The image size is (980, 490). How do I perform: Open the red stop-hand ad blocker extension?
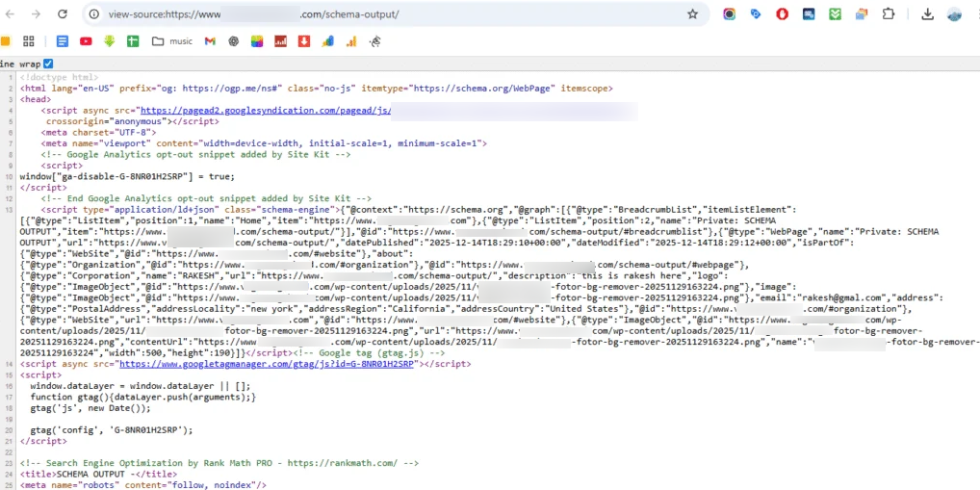tap(782, 13)
